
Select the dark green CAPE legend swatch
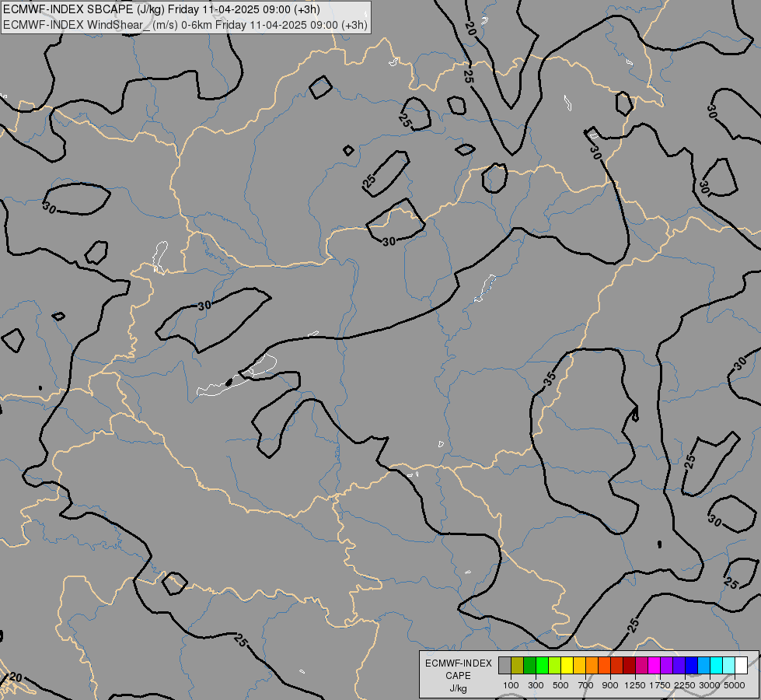[x=530, y=666]
